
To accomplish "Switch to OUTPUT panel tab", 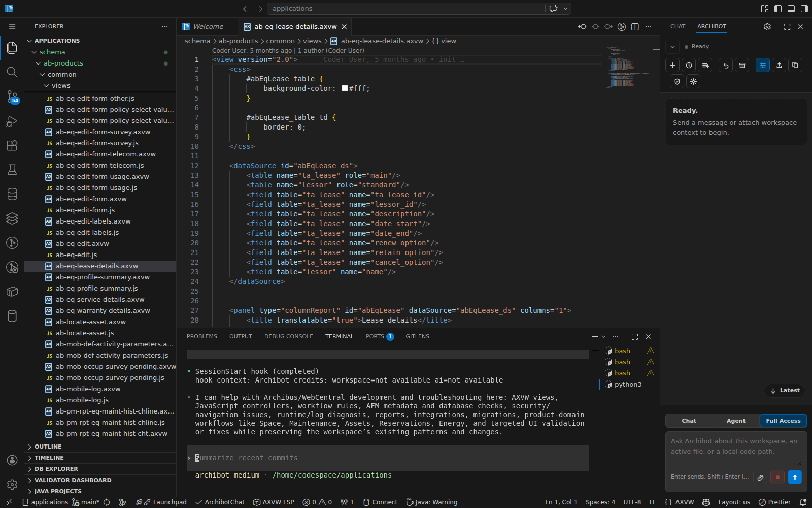I will (241, 337).
